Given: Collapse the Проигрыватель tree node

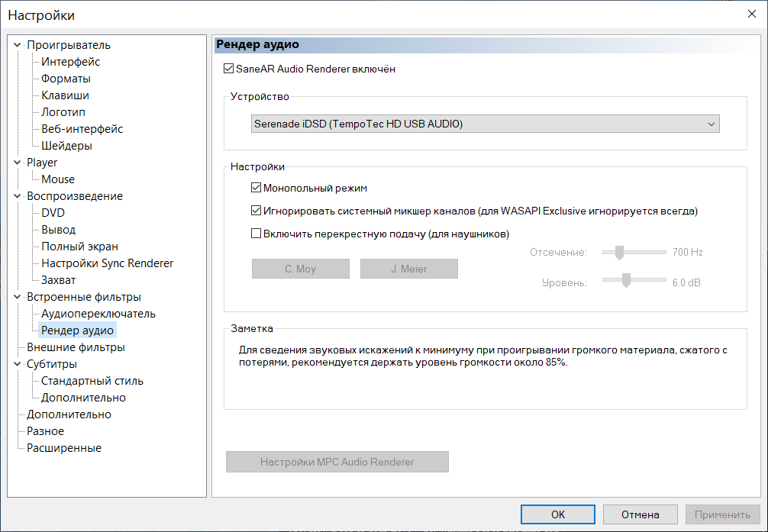Looking at the screenshot, I should (18, 45).
